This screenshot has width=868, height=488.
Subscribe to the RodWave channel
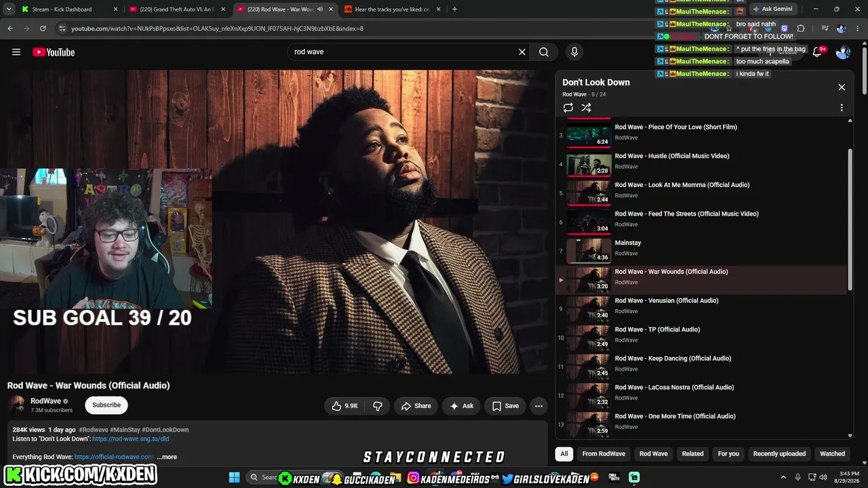(106, 405)
